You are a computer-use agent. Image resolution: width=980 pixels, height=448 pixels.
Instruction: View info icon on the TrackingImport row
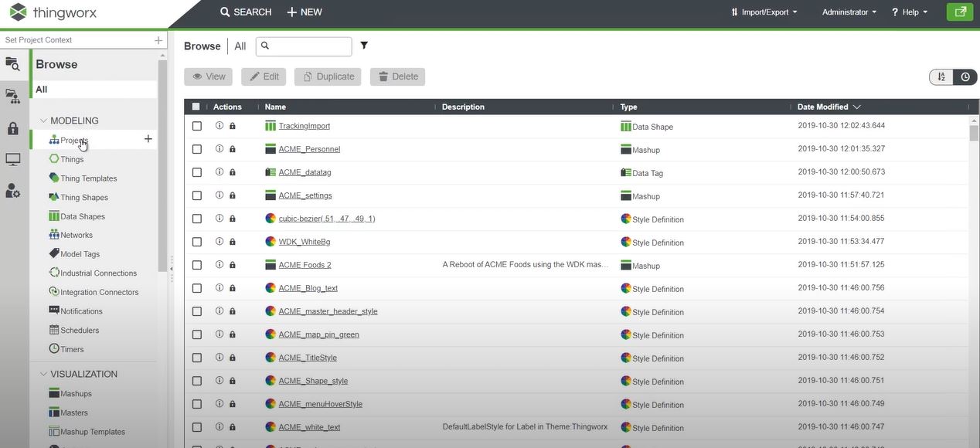tap(219, 125)
